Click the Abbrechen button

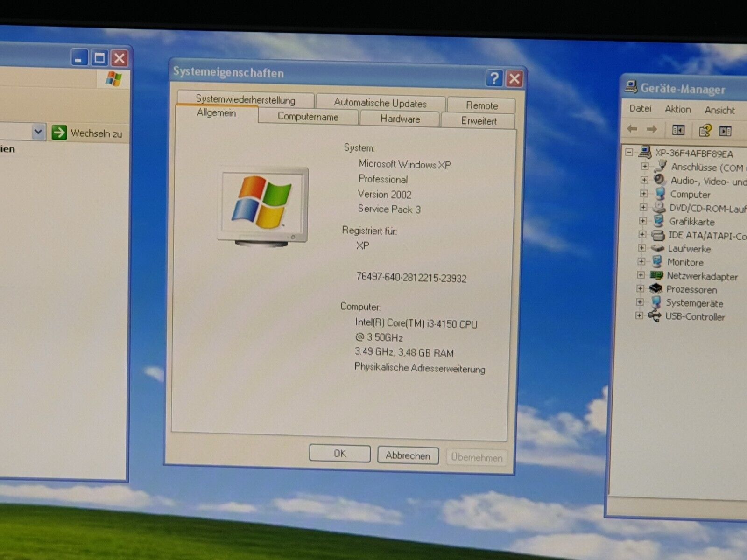tap(408, 455)
